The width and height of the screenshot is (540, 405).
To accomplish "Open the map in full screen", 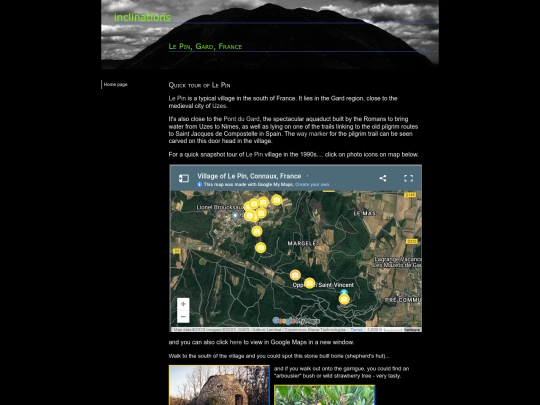I will (408, 178).
